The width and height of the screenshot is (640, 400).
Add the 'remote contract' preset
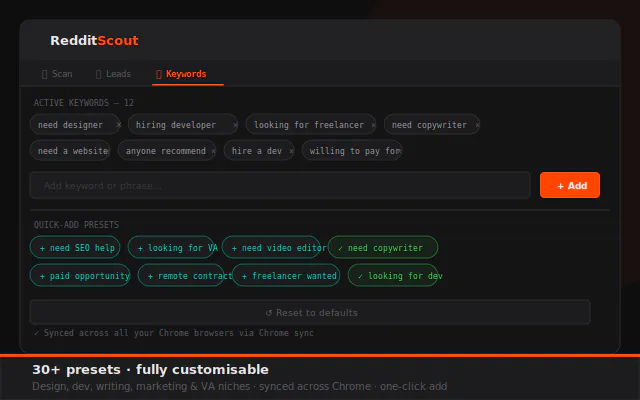tap(181, 276)
